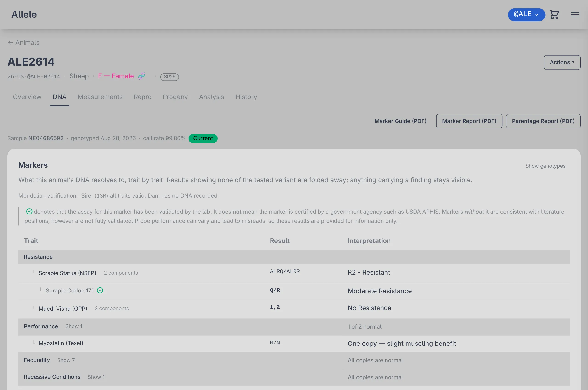Image resolution: width=588 pixels, height=390 pixels.
Task: Click the 'F — Female' sex label
Action: (116, 76)
